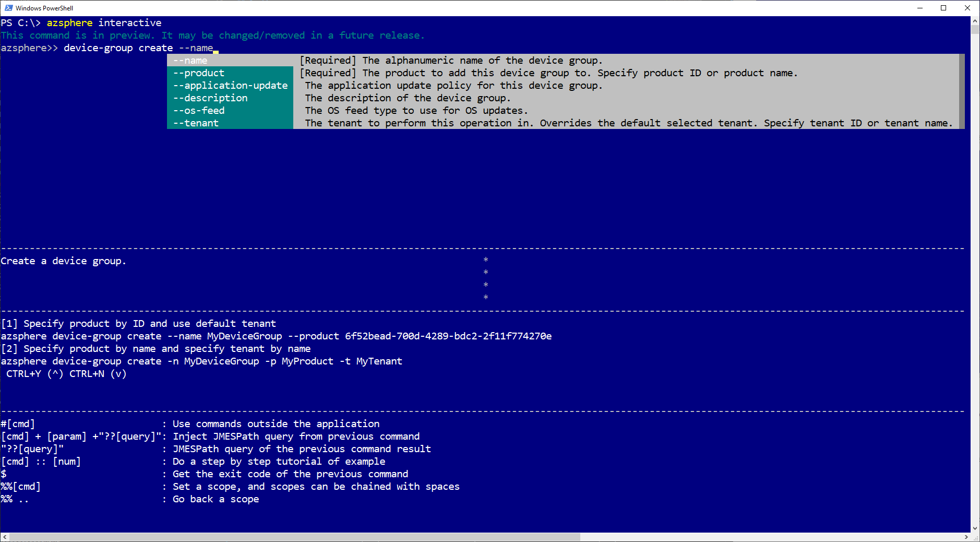Screen dimensions: 980x542
Task: Click the blinking cursor after --name
Action: (216, 51)
